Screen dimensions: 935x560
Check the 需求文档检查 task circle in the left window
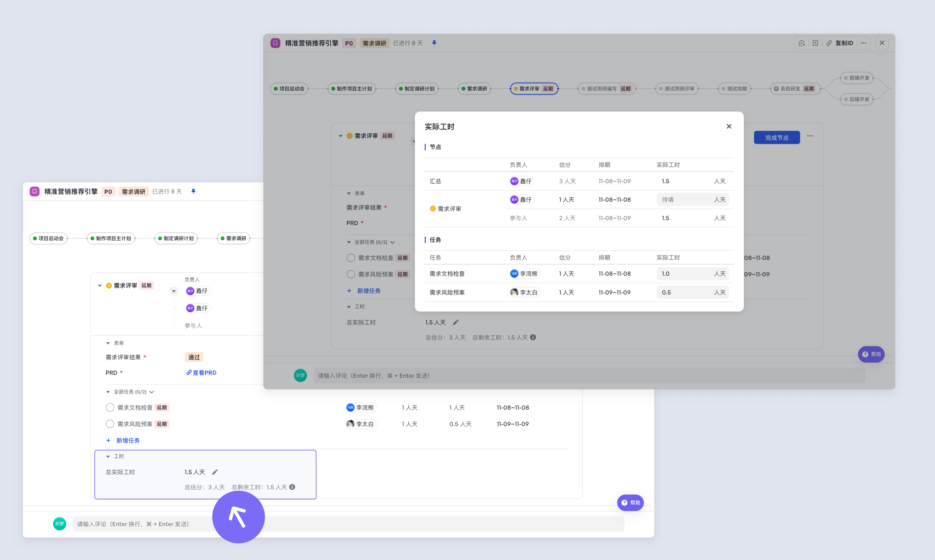[x=110, y=407]
